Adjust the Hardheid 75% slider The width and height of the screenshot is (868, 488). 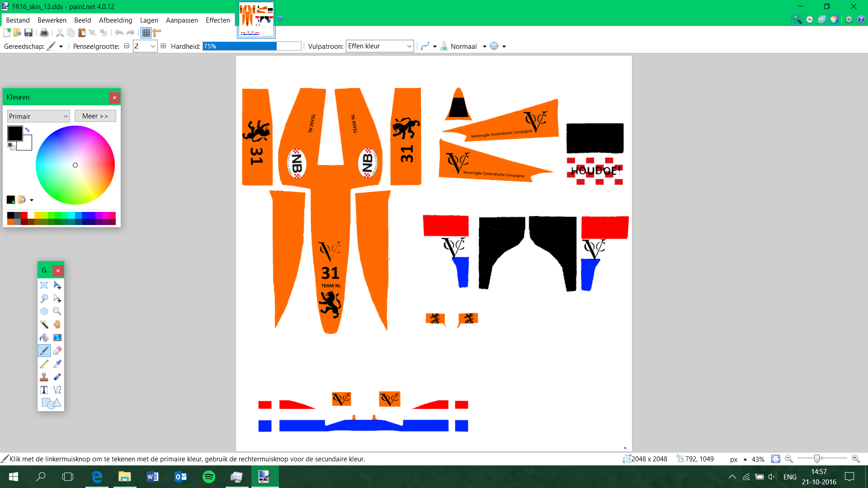tap(252, 46)
